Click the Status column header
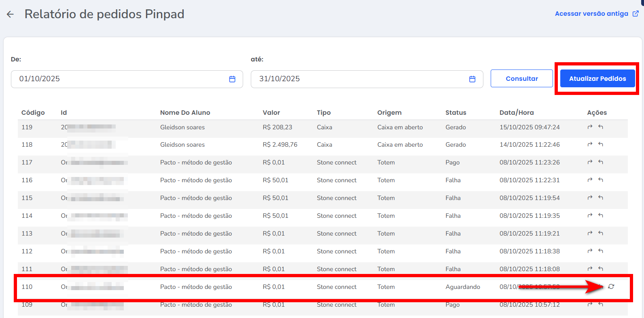Viewport: 644px width, 318px height. pos(455,113)
